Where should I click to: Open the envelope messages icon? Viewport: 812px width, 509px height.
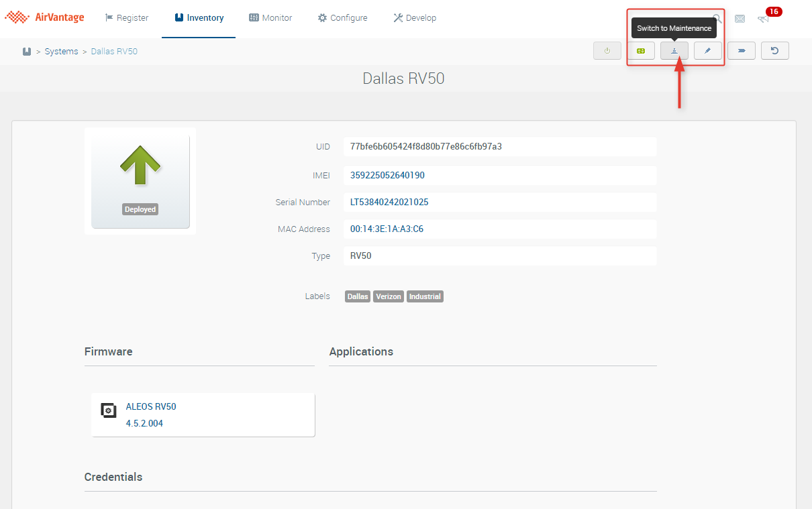click(x=740, y=19)
